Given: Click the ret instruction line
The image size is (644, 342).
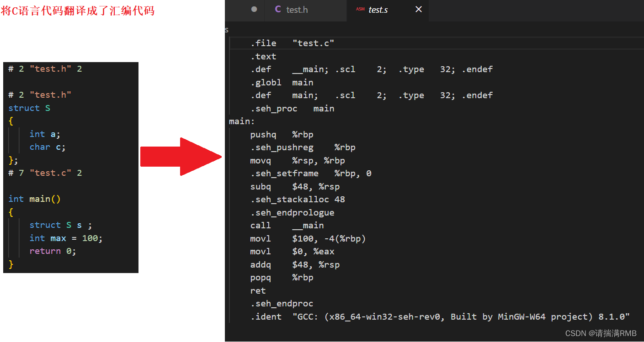Looking at the screenshot, I should [x=258, y=291].
